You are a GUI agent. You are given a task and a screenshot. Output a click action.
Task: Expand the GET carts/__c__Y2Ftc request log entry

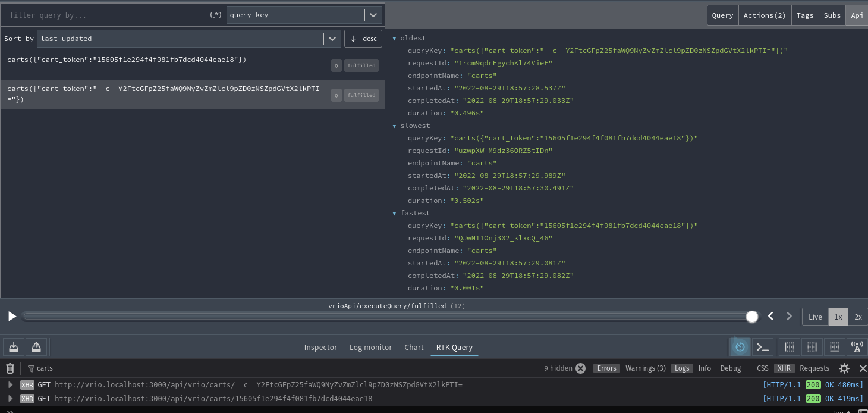point(10,385)
